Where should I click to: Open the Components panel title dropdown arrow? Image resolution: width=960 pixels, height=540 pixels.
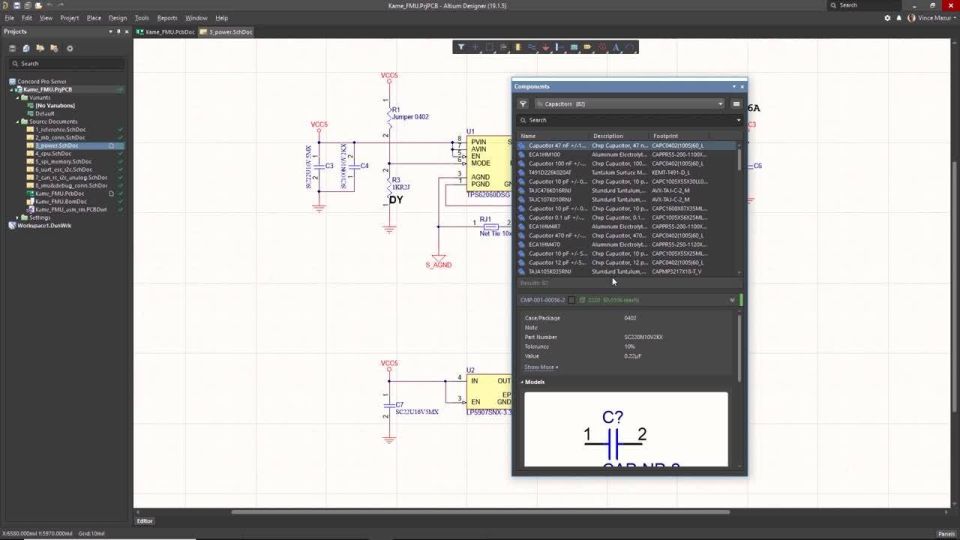[734, 87]
